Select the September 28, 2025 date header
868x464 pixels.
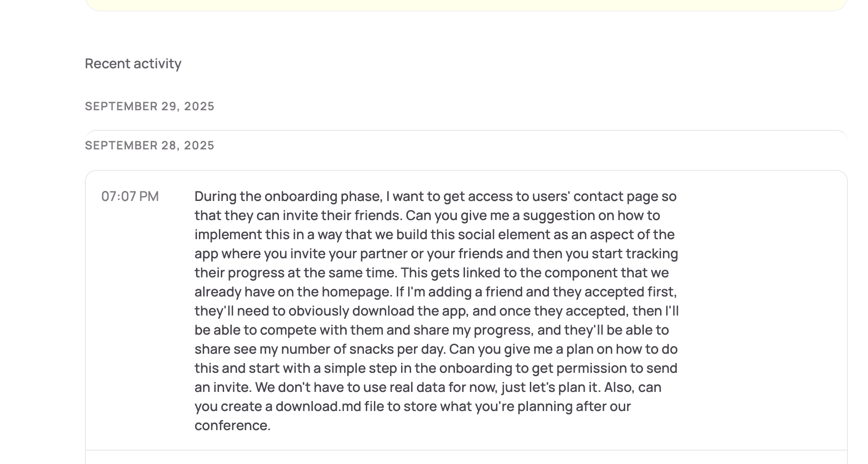149,145
